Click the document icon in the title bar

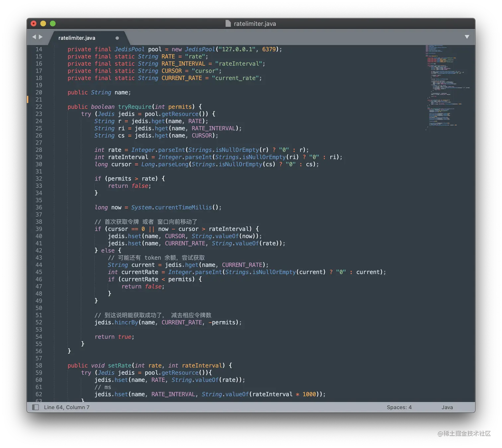228,23
